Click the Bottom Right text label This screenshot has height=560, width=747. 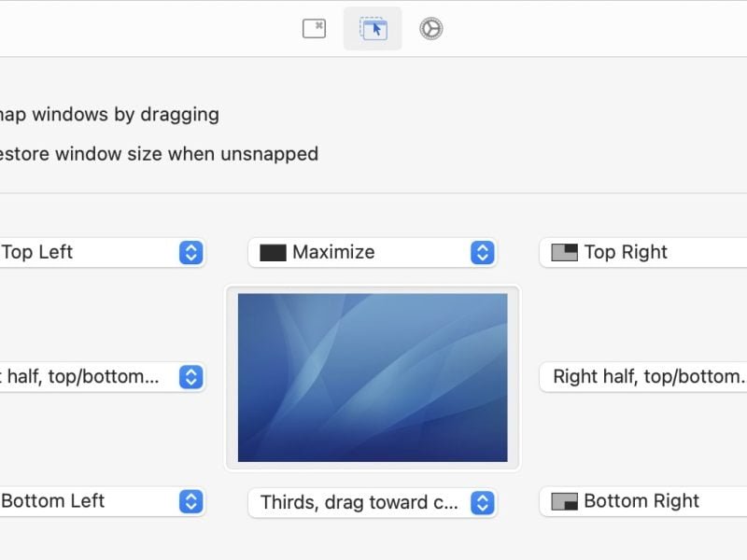coord(641,501)
